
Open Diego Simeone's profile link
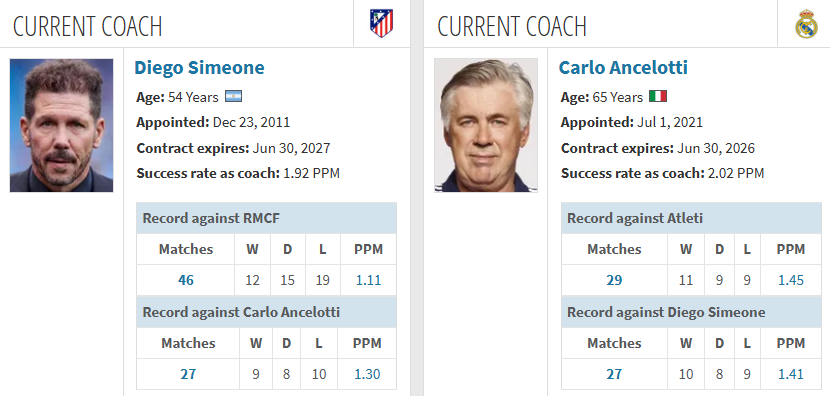click(x=199, y=68)
